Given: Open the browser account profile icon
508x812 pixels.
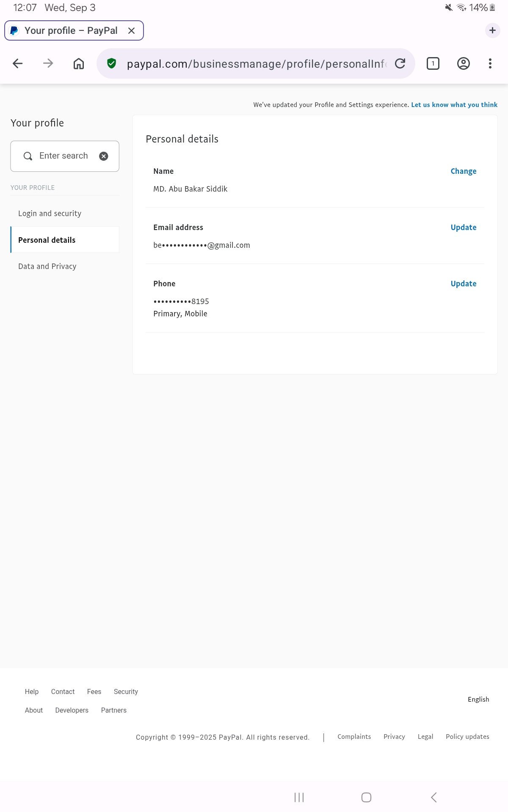Looking at the screenshot, I should coord(464,63).
